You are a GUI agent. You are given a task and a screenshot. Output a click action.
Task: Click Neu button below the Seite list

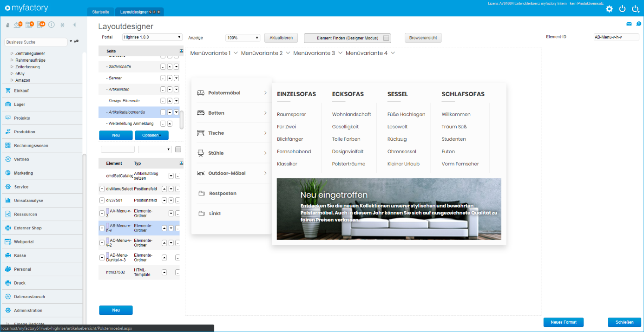point(116,135)
